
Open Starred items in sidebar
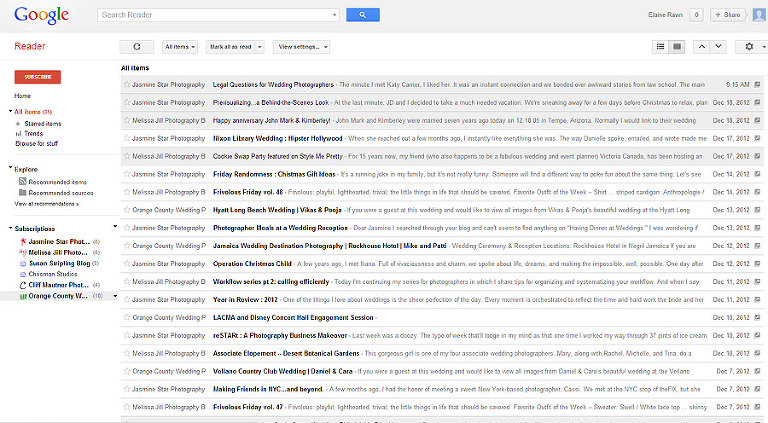(43, 124)
